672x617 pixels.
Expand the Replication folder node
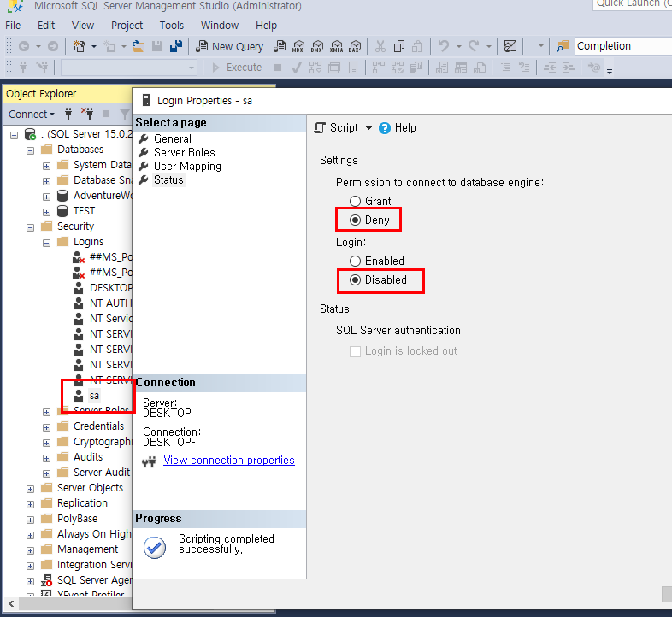click(30, 504)
